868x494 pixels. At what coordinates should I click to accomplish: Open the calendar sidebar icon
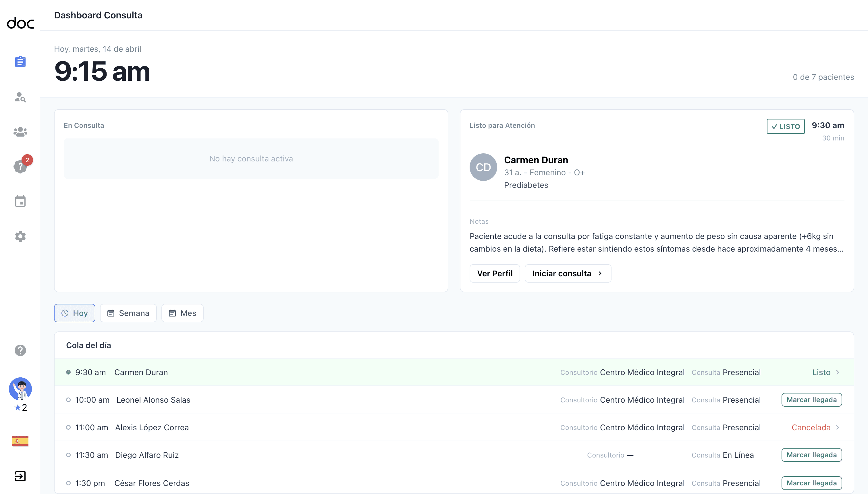pyautogui.click(x=20, y=201)
